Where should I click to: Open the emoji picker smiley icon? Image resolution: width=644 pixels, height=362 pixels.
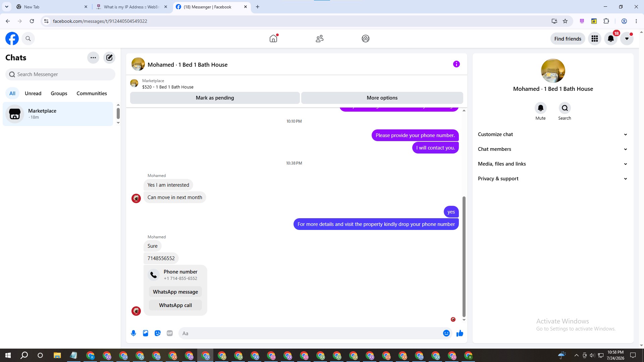pos(446,333)
